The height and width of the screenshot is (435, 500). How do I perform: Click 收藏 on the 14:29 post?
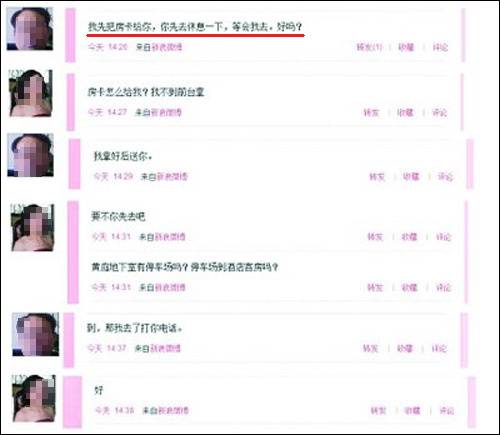(x=411, y=176)
